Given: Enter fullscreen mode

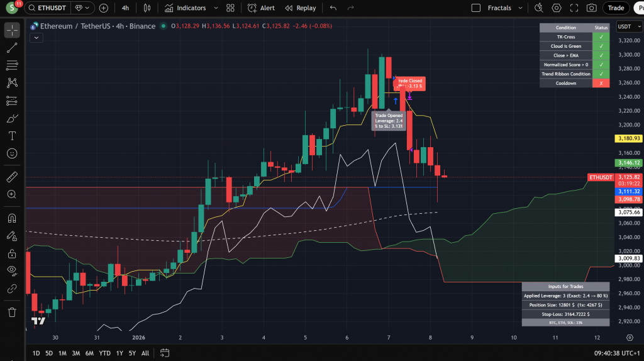Looking at the screenshot, I should pyautogui.click(x=574, y=8).
